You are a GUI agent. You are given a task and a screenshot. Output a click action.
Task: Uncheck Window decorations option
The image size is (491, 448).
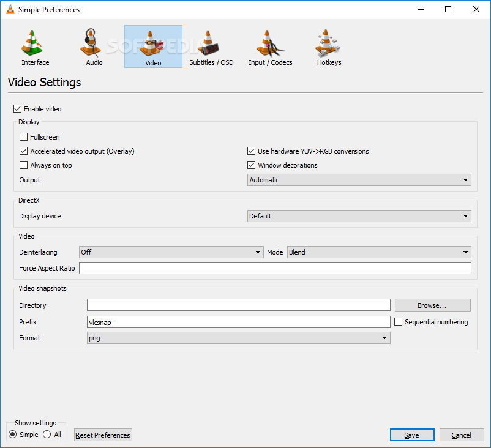[x=251, y=165]
